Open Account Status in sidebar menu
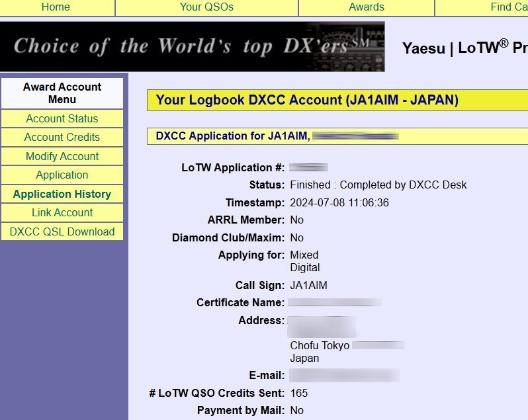 [62, 119]
